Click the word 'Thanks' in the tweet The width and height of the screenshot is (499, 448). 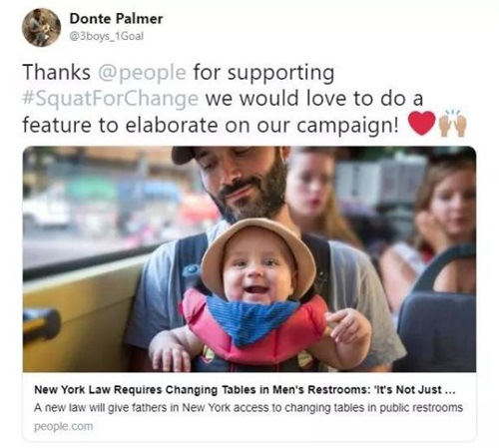[57, 72]
